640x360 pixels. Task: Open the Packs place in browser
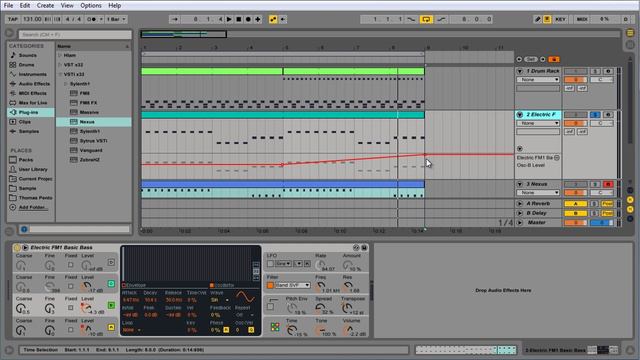click(26, 160)
